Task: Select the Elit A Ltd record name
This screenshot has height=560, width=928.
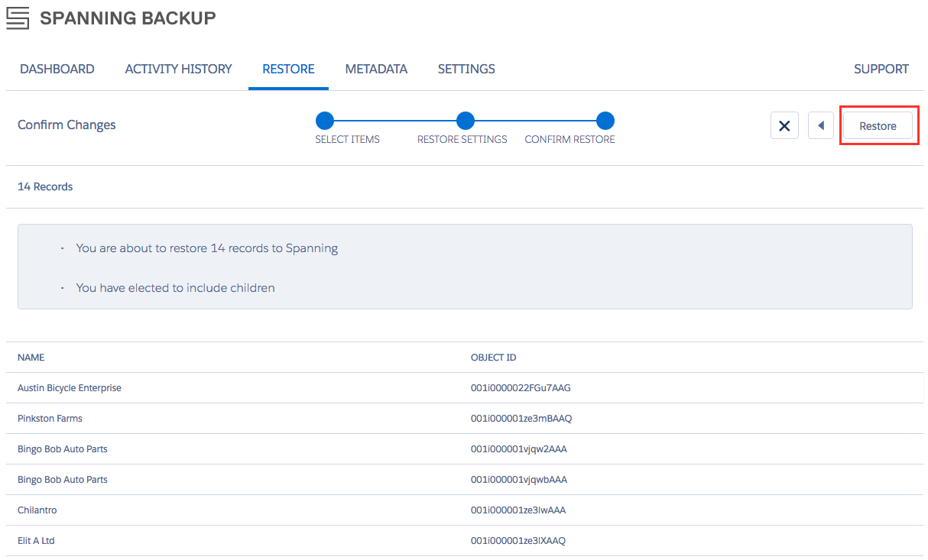Action: tap(36, 541)
